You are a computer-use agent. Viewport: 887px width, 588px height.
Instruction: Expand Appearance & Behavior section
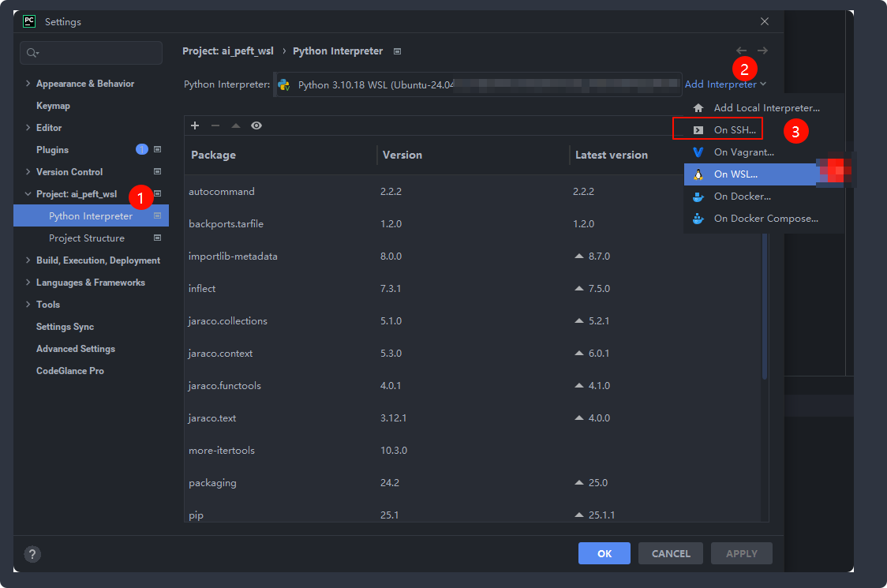click(28, 83)
